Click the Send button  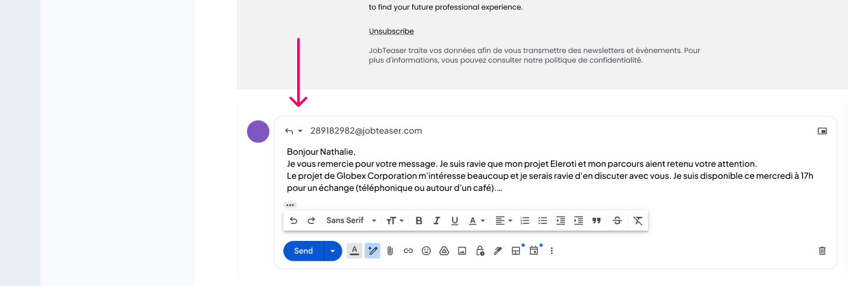pos(303,251)
